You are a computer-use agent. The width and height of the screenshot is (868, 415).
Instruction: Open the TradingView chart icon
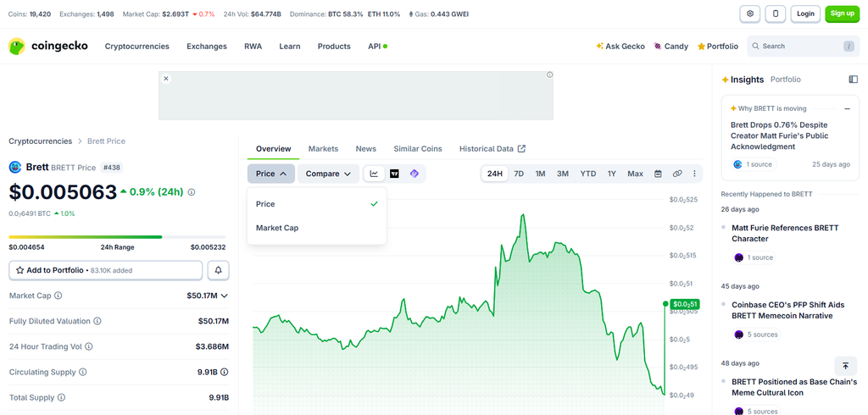click(394, 174)
